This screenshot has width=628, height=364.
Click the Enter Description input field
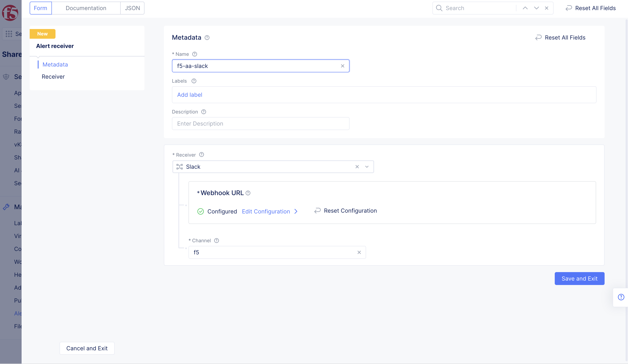pos(260,124)
